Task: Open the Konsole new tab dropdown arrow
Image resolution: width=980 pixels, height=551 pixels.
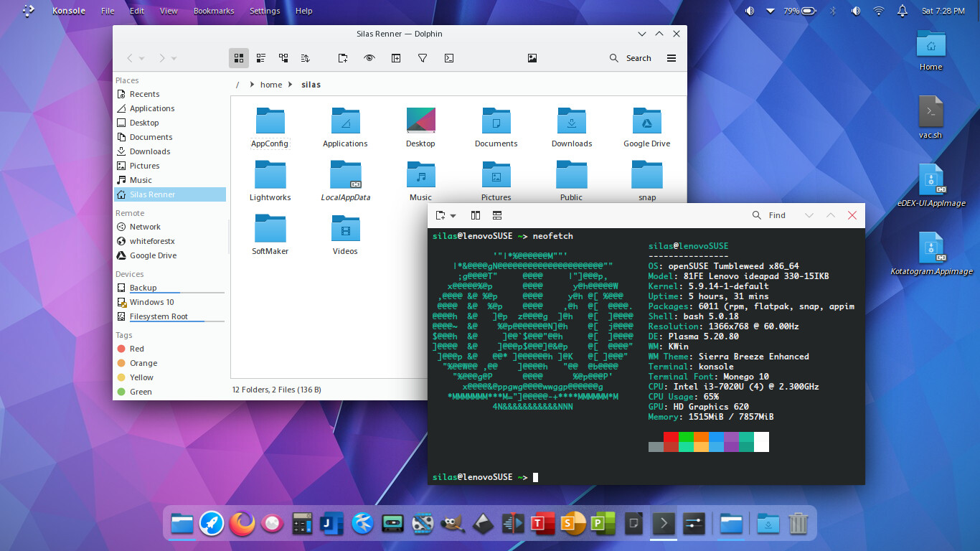Action: tap(453, 216)
